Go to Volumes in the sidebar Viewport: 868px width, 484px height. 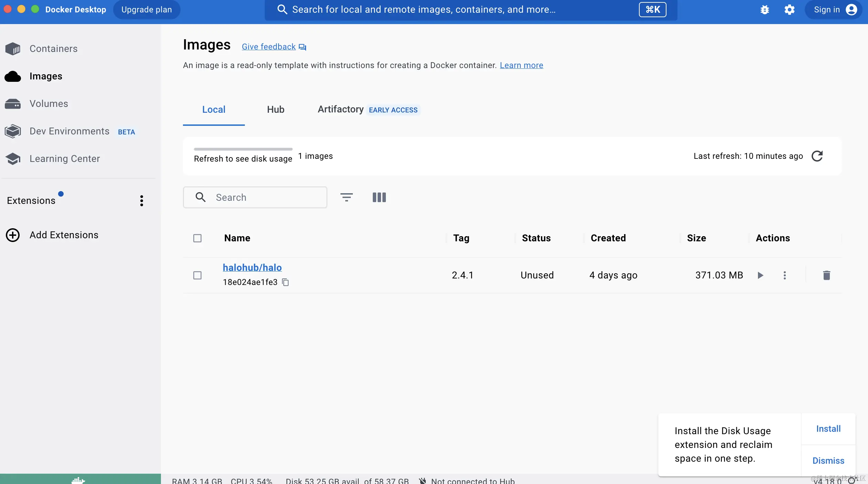tap(48, 104)
